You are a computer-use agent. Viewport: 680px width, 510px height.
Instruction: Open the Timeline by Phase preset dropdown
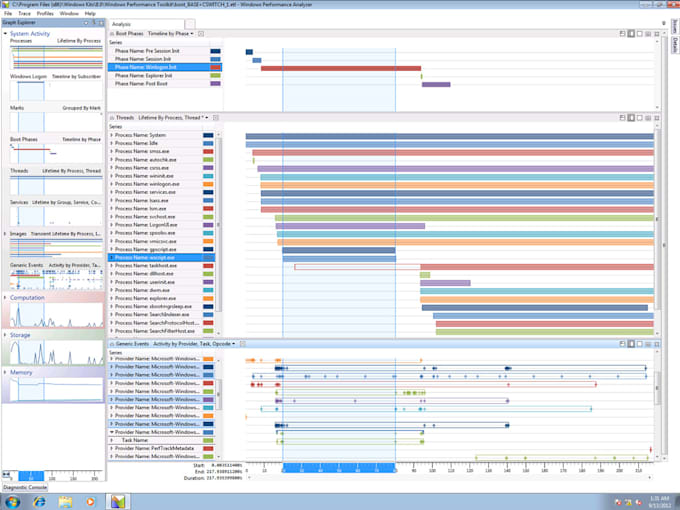pyautogui.click(x=171, y=33)
